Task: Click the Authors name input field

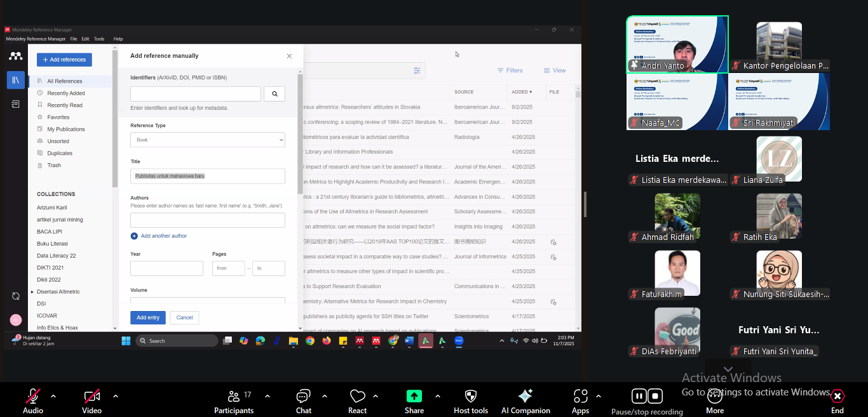Action: tap(208, 220)
